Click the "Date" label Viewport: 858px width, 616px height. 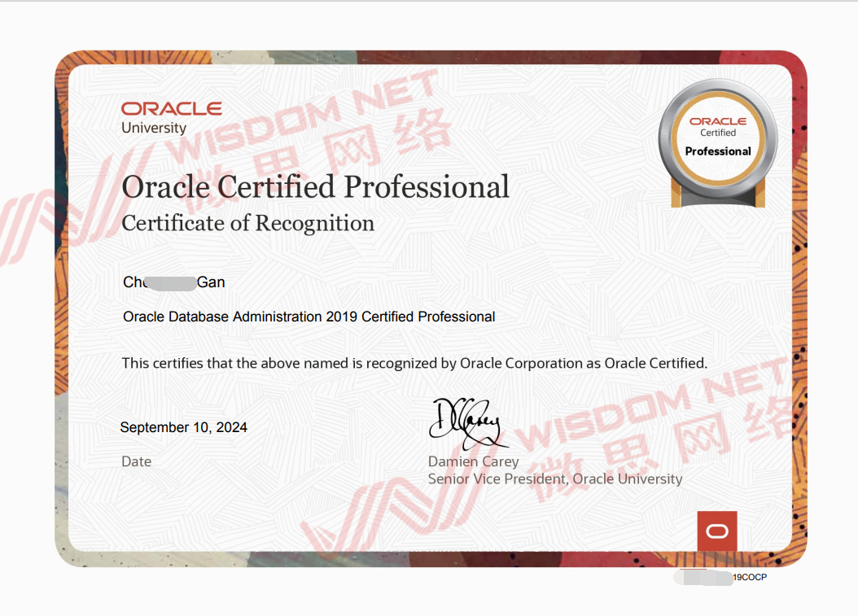(x=136, y=461)
